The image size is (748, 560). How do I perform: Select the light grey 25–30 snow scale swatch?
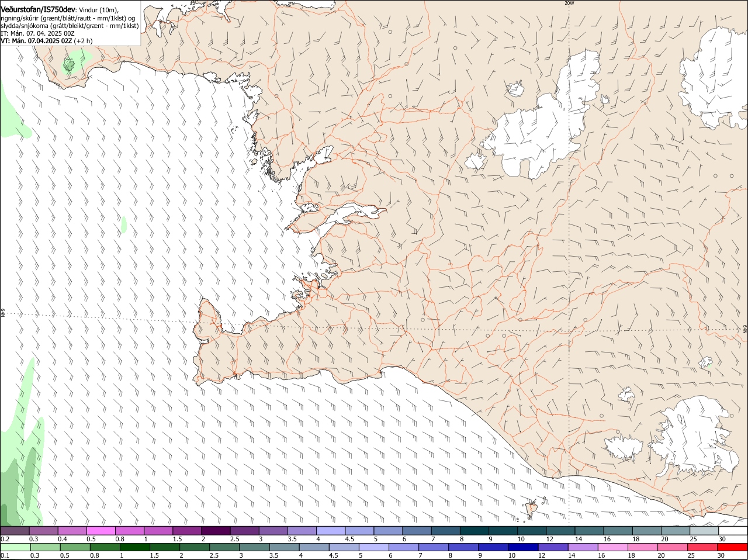705,531
